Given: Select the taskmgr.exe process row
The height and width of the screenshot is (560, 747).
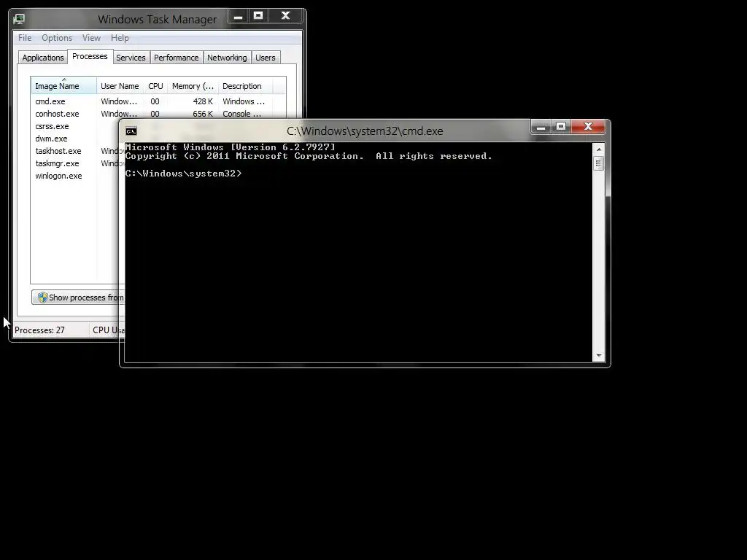Looking at the screenshot, I should [75, 163].
